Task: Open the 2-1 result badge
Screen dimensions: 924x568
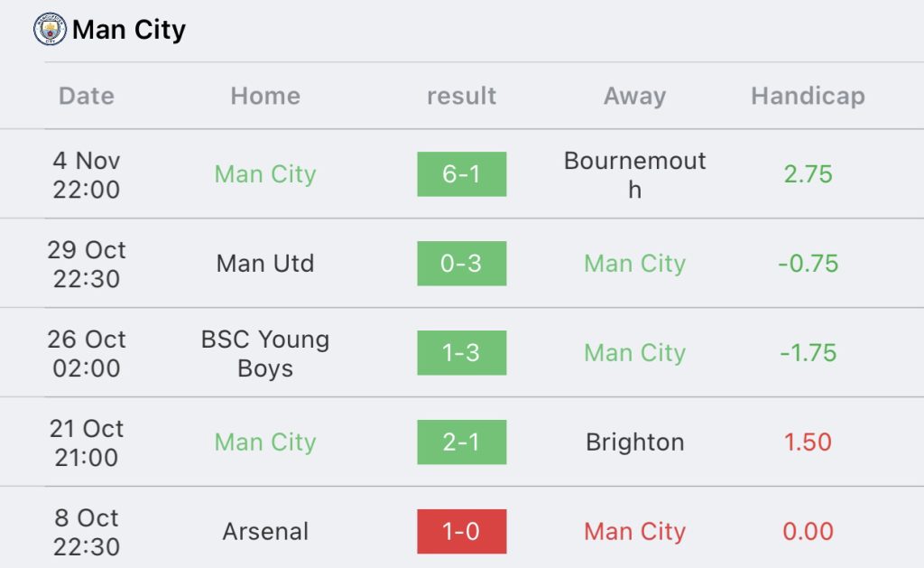Action: pyautogui.click(x=461, y=442)
